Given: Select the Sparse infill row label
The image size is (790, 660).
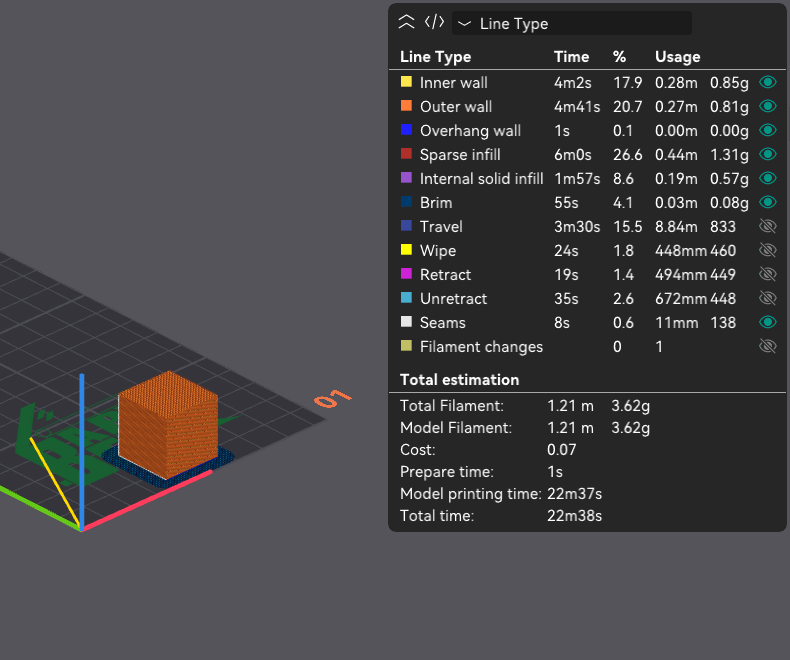Looking at the screenshot, I should 460,155.
